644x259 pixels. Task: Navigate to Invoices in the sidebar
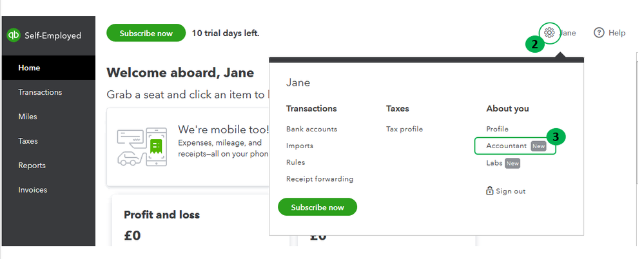(33, 190)
